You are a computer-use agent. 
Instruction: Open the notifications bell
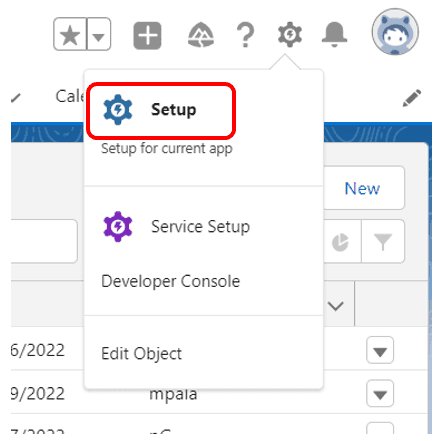pos(334,35)
